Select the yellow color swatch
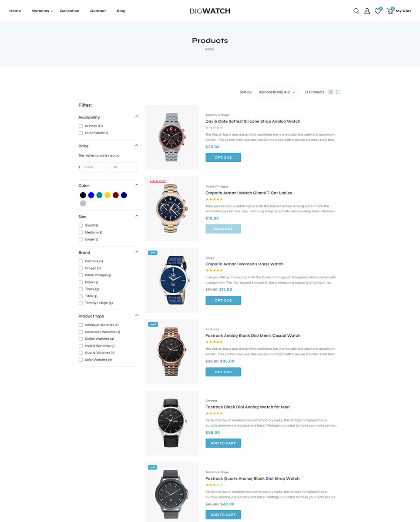420x522 pixels. tap(108, 195)
